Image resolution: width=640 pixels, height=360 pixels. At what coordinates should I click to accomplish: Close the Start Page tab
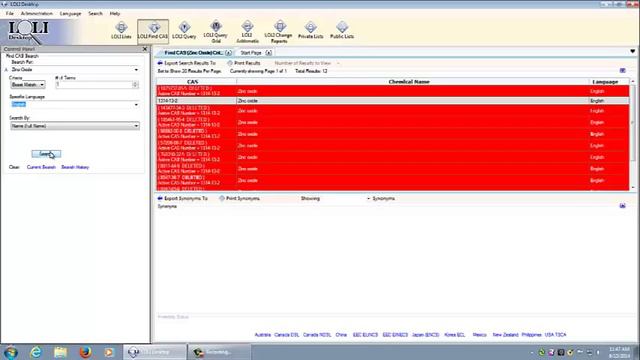tap(268, 53)
